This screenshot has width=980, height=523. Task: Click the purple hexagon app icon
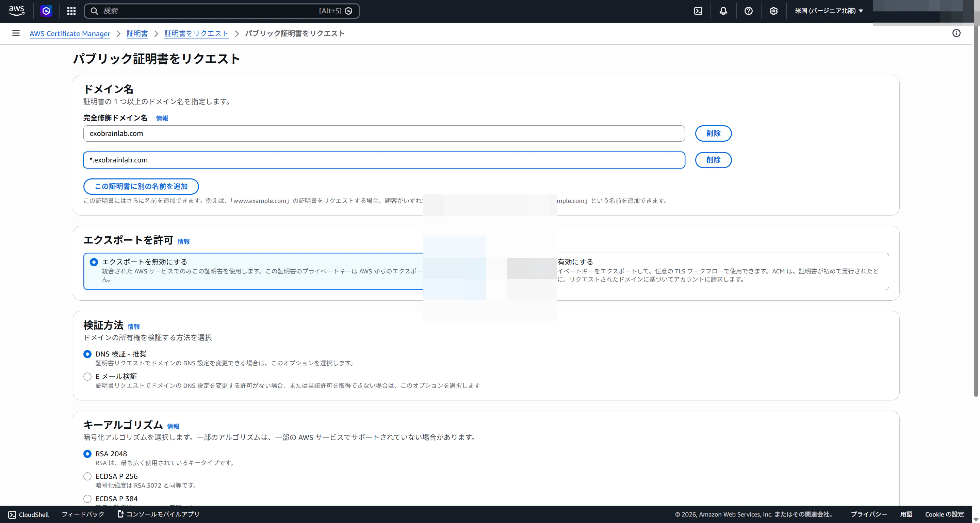coord(46,11)
